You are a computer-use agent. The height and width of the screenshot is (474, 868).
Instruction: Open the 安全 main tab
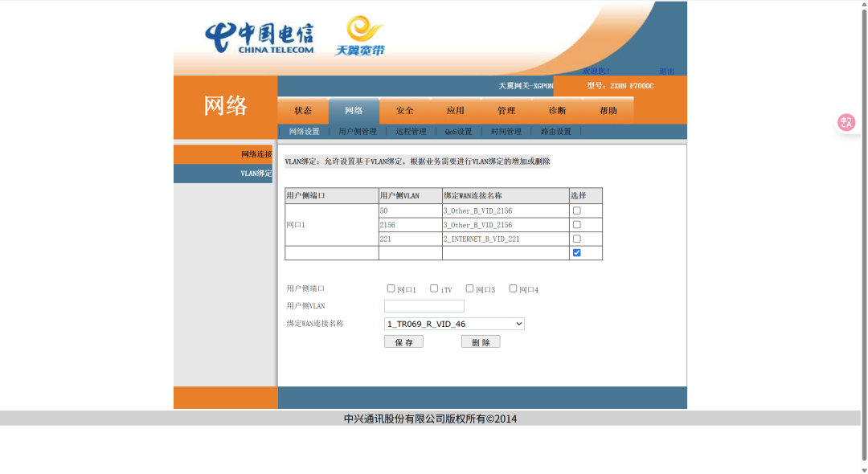[x=404, y=111]
